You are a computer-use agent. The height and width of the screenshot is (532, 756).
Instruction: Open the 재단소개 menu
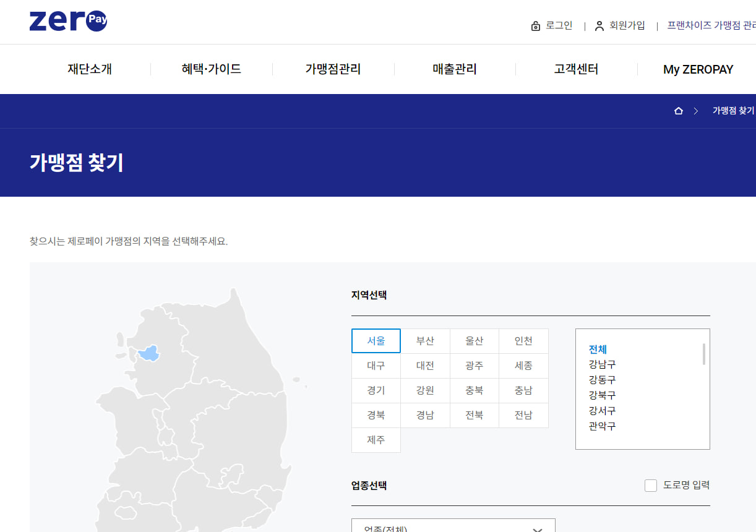[x=90, y=69]
